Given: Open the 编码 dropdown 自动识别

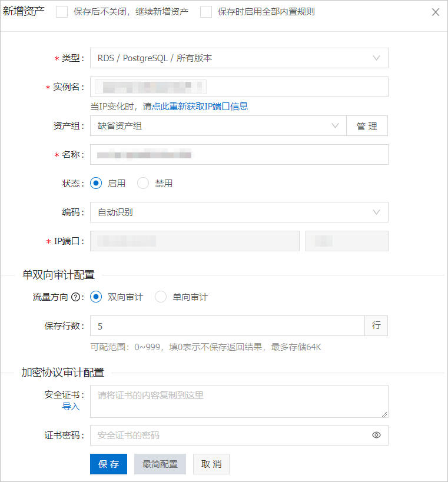Looking at the screenshot, I should pos(239,212).
